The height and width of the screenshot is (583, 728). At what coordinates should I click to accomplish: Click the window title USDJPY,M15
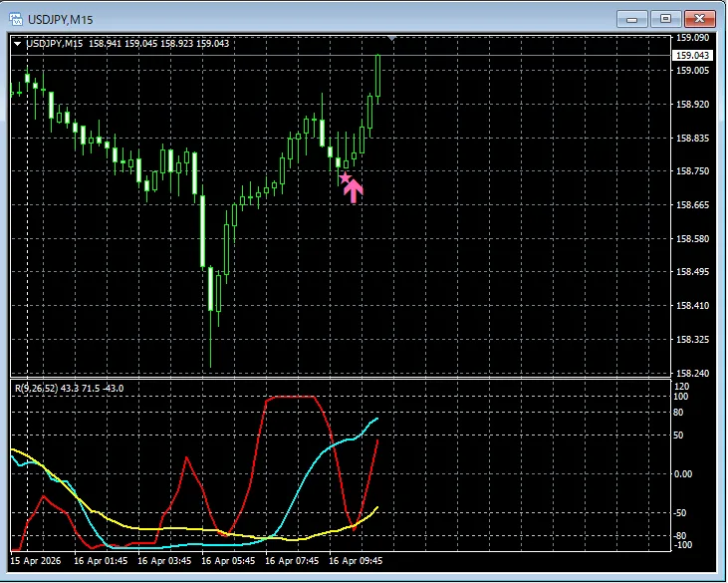pos(61,20)
